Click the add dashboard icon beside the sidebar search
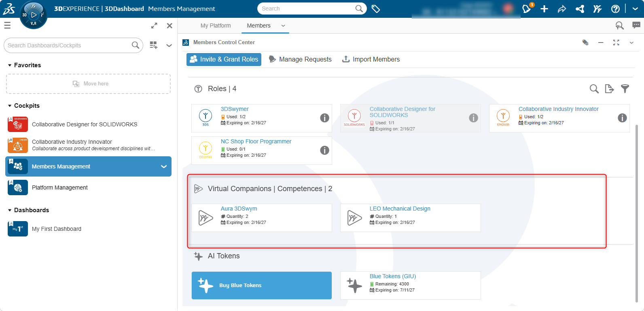 (x=153, y=45)
